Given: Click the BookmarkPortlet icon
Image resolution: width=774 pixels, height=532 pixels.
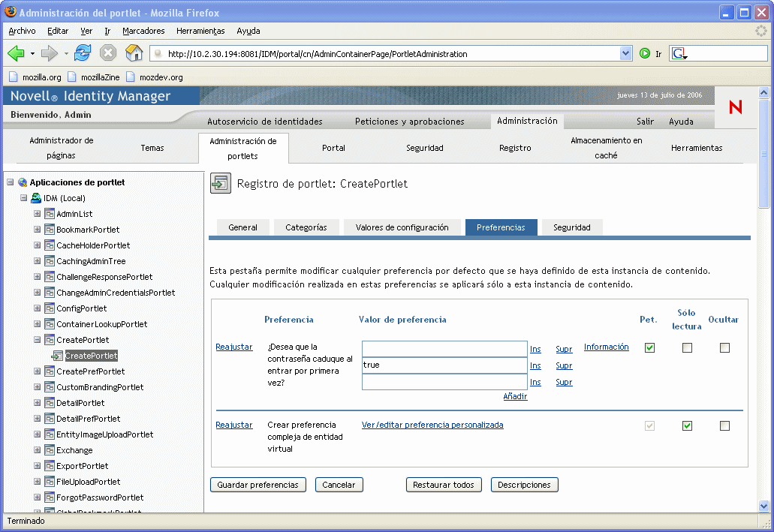Looking at the screenshot, I should (50, 230).
